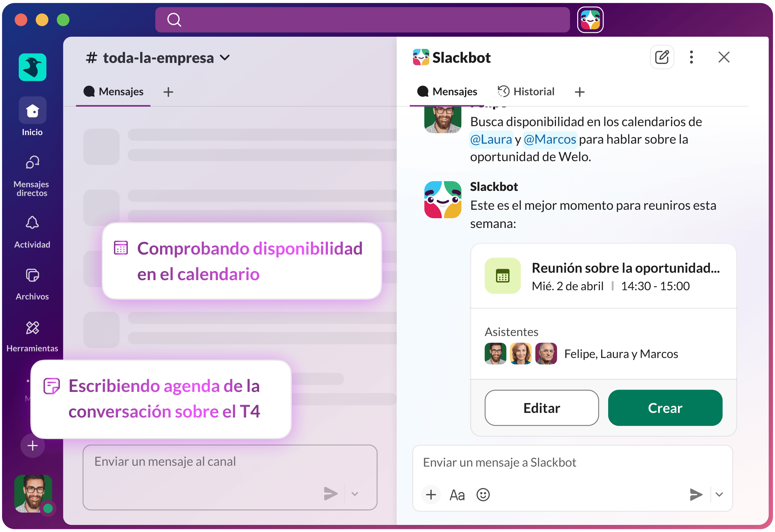Image resolution: width=775 pixels, height=532 pixels.
Task: Open send options dropdown in Slackbot composer
Action: 719,494
